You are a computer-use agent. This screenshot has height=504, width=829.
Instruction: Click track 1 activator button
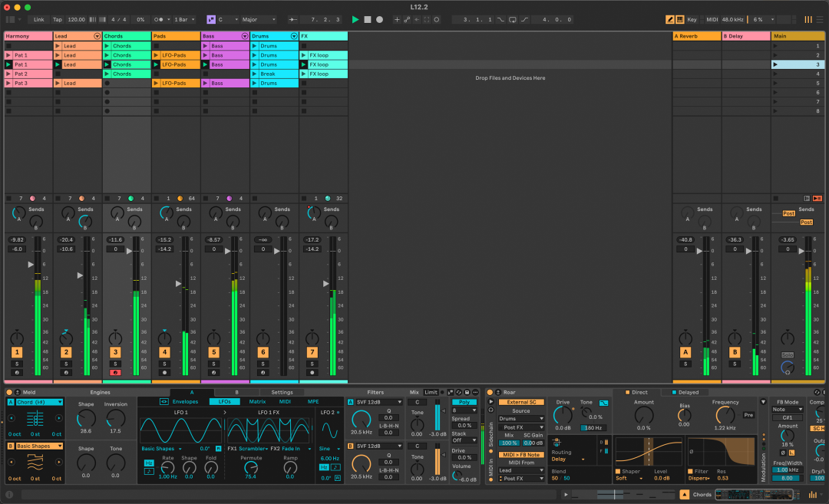17,352
